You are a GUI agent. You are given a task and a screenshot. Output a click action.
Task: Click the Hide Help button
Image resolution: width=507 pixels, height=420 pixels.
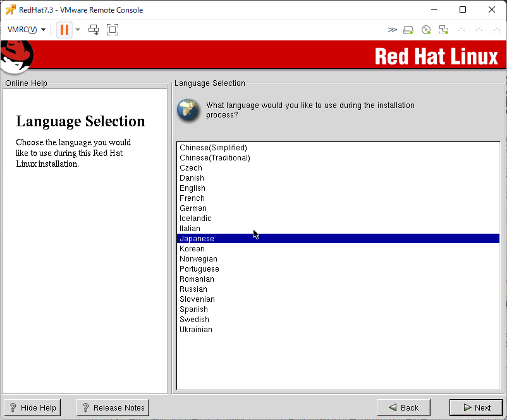[32, 408]
